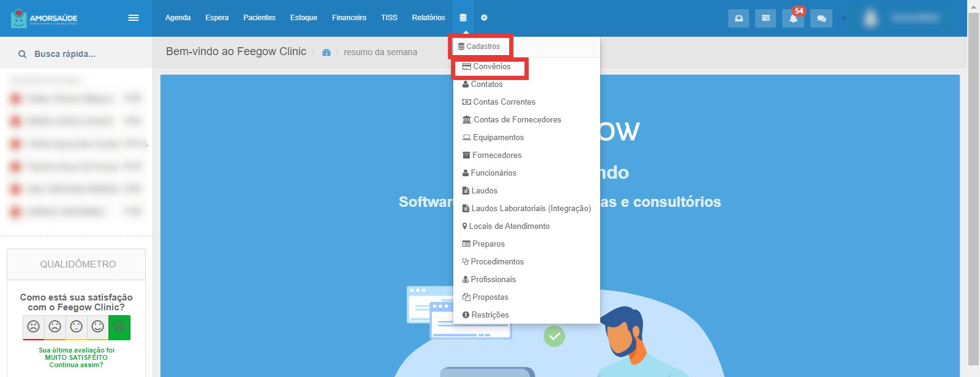Viewport: 980px width, 377px height.
Task: Choose Contatos from Cadastros dropdown
Action: [527, 84]
